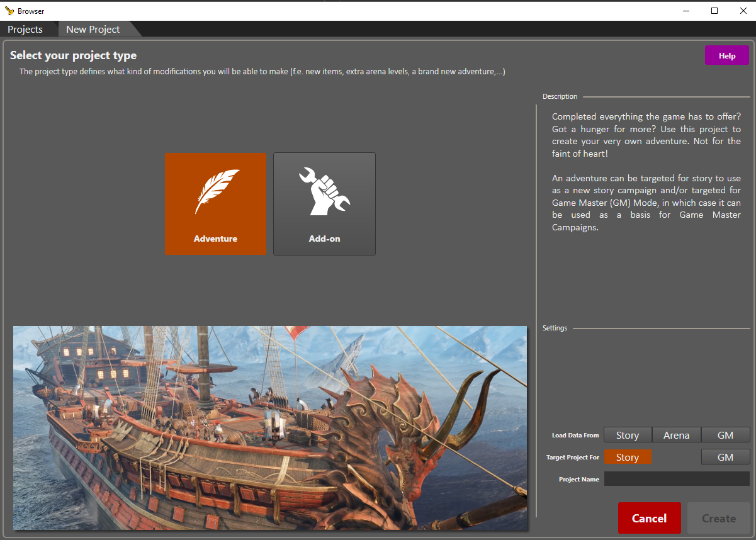
Task: Maximize the Browser window
Action: click(714, 11)
